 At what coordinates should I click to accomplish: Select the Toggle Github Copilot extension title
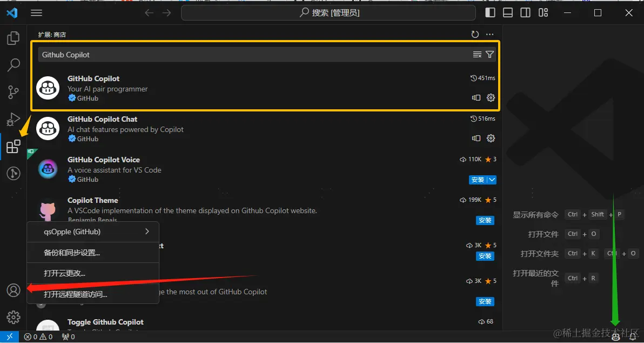coord(105,322)
